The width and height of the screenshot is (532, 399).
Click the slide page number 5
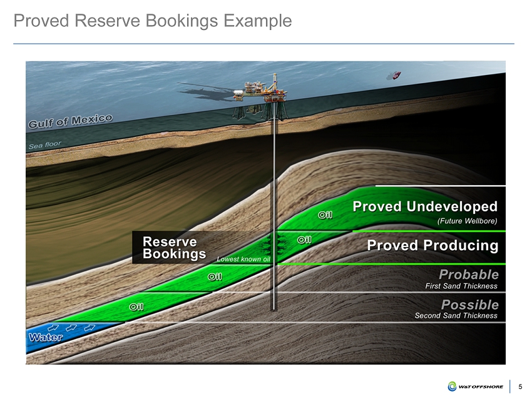[520, 387]
